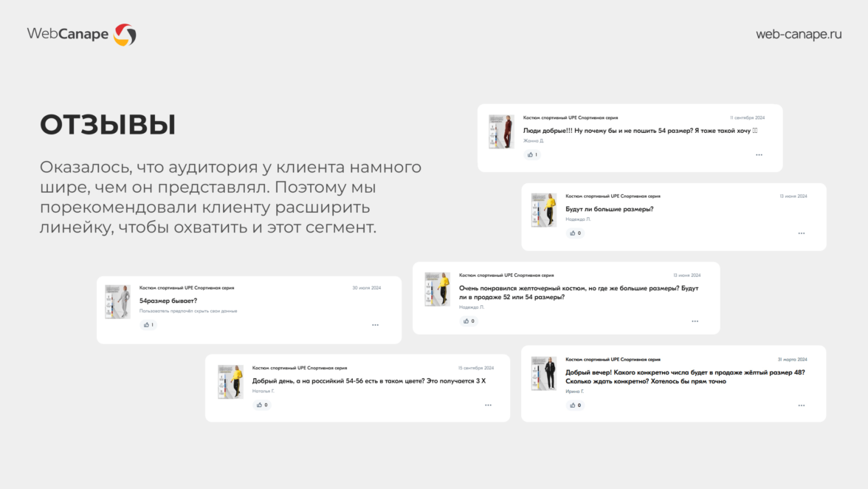Click the text "Добрый вечер! Какого конкретно числа..."
868x489 pixels.
[x=685, y=377]
